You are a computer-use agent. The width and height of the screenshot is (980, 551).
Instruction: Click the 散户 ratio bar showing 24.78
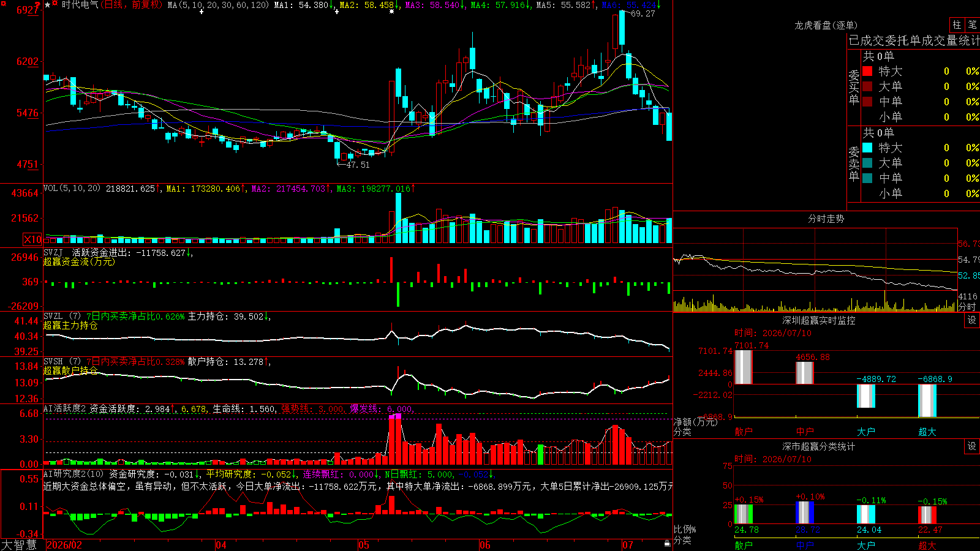(x=744, y=514)
